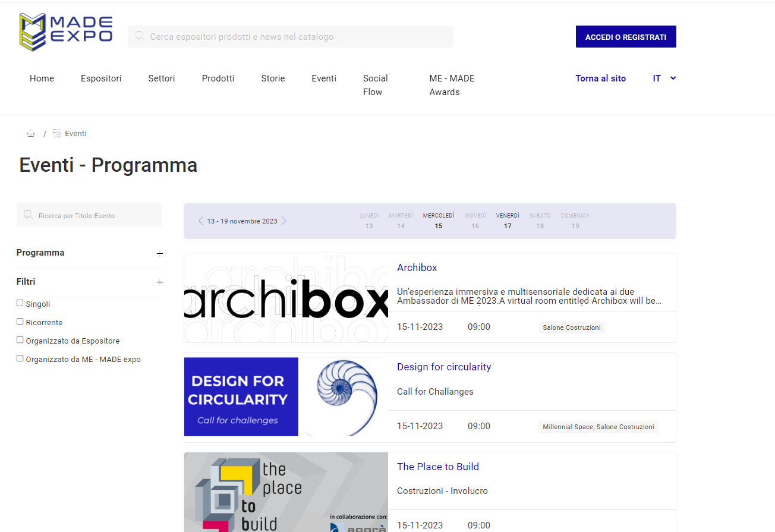Click the home icon in the breadcrumb

31,134
